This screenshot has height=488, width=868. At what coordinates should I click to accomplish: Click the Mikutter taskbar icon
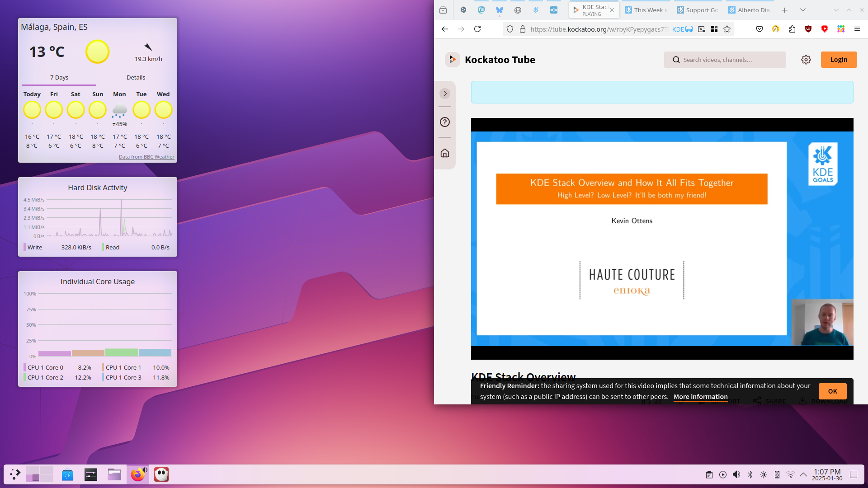click(x=160, y=474)
